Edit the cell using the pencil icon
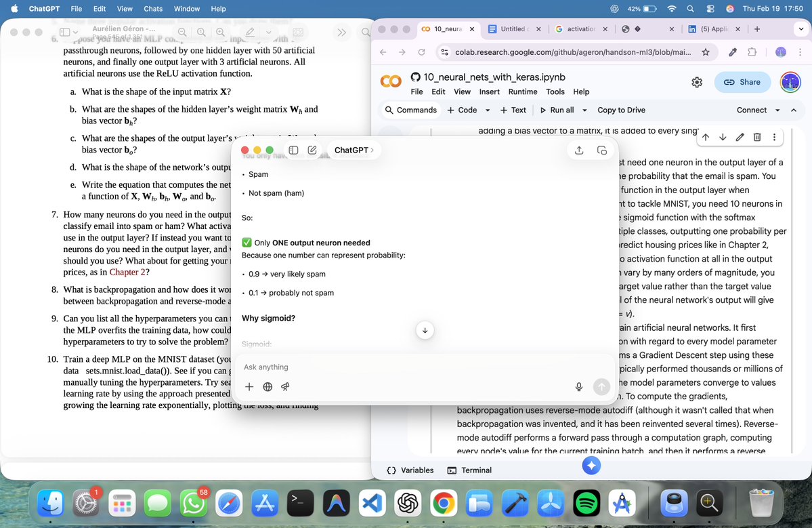This screenshot has height=528, width=812. click(740, 136)
